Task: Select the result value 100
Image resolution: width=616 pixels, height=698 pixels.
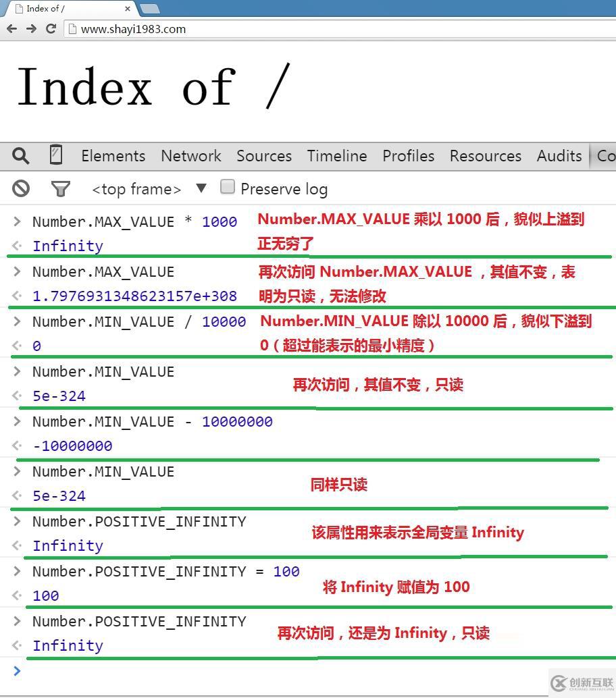Action: [x=46, y=595]
